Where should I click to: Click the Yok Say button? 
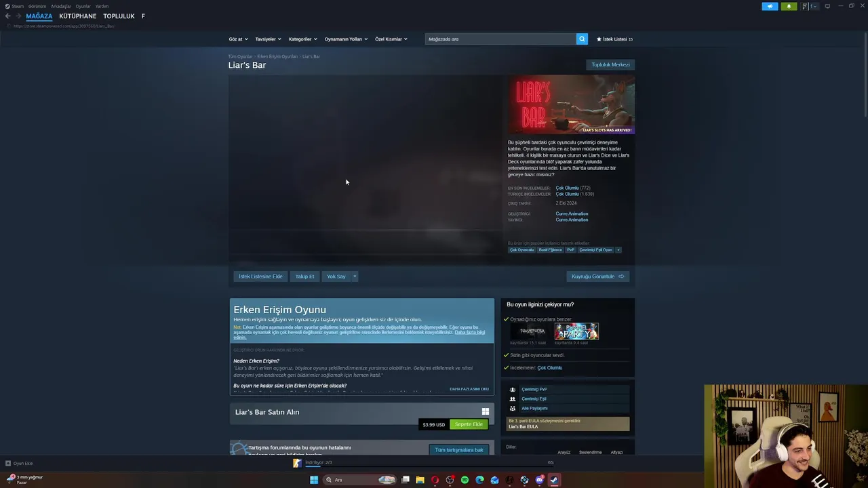click(336, 277)
